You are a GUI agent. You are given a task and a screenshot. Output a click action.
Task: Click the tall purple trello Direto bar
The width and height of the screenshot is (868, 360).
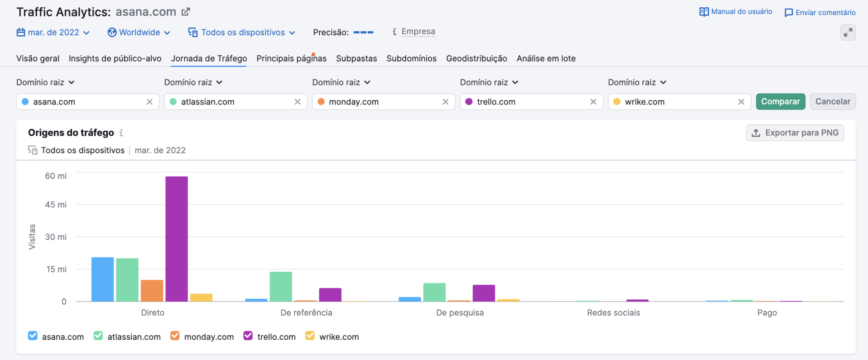coord(177,239)
